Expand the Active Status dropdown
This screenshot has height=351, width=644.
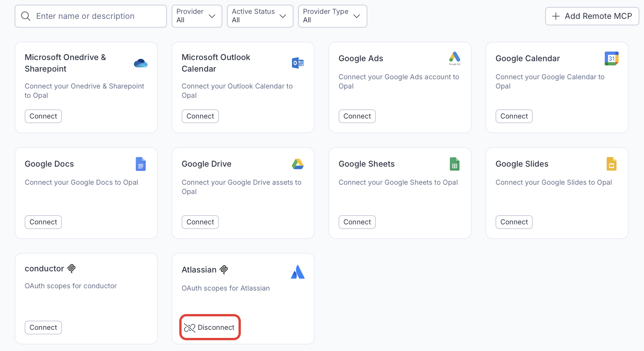click(260, 16)
